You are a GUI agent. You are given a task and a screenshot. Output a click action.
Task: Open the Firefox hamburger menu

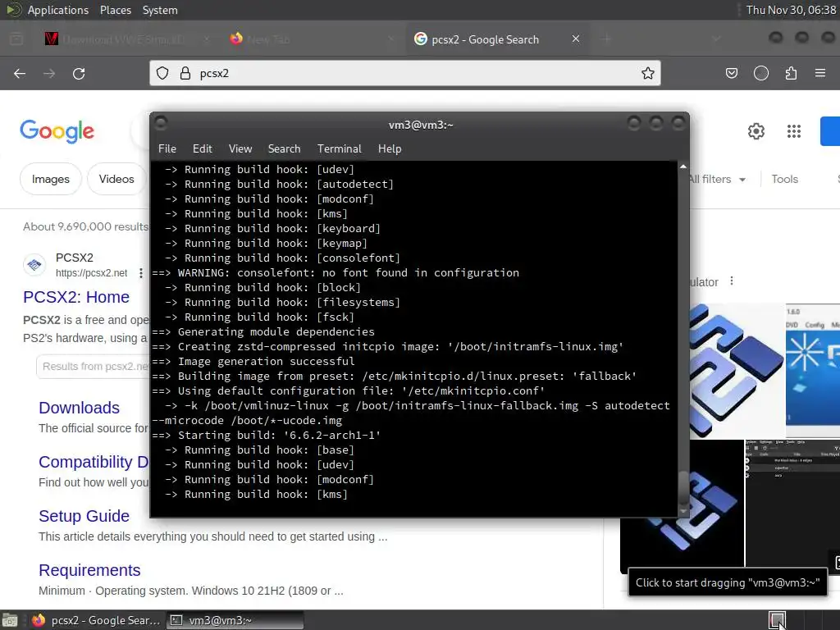(x=820, y=73)
